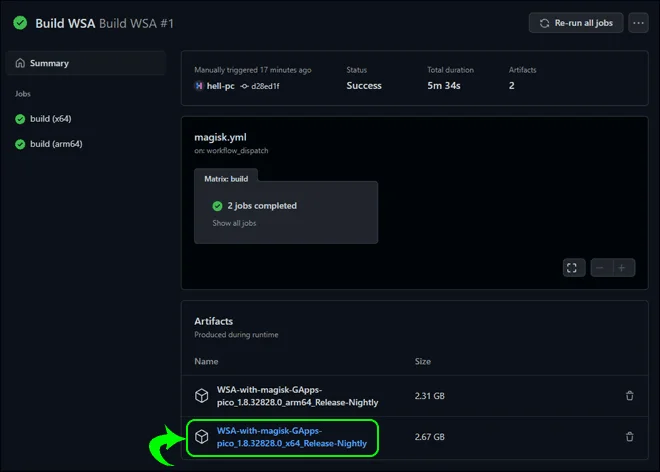Open the three-dot more options menu
The height and width of the screenshot is (472, 660).
point(638,23)
